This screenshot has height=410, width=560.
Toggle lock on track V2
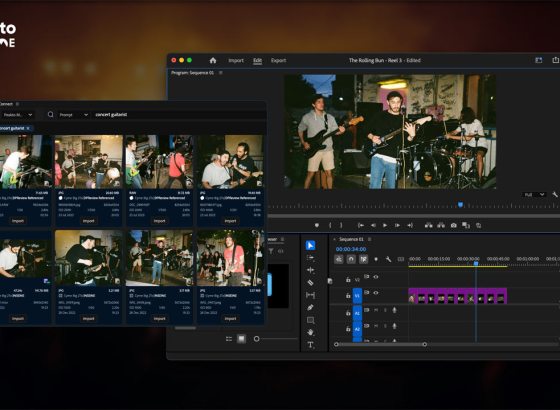348,279
